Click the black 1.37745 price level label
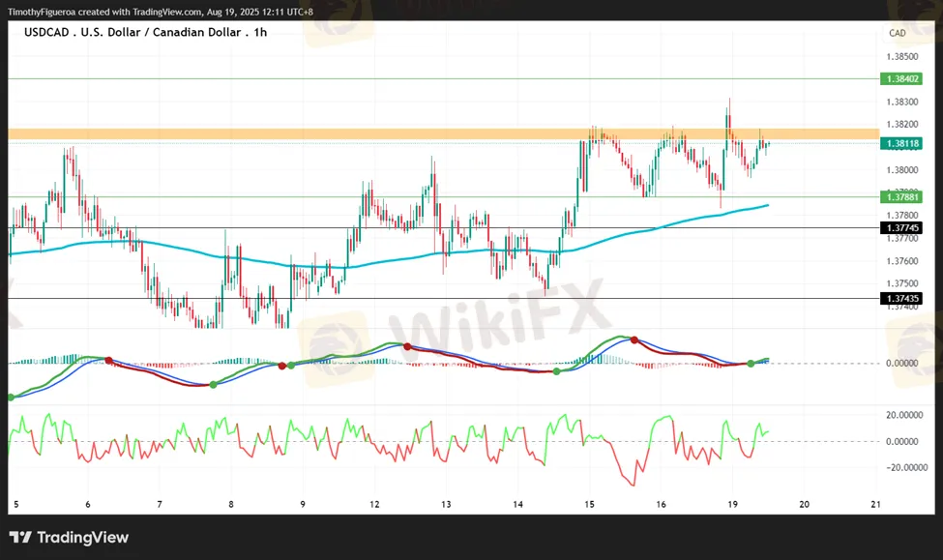The height and width of the screenshot is (560, 943). tap(900, 228)
